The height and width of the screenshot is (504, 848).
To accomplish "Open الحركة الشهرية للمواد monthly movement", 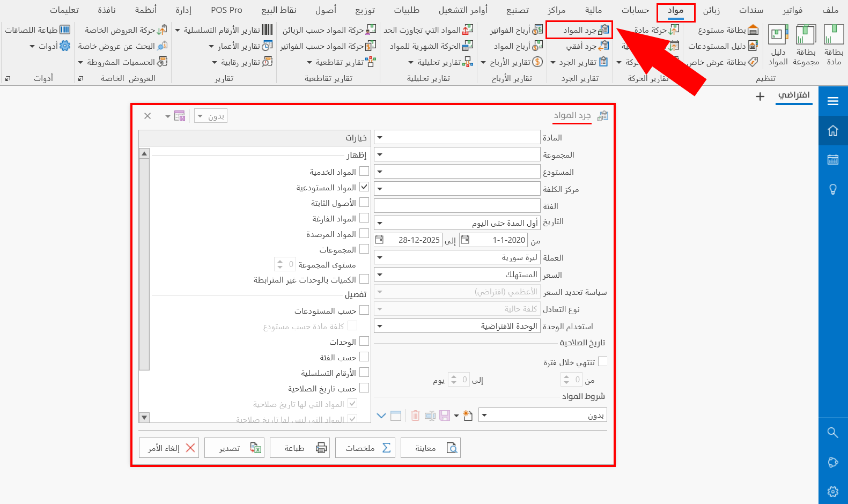I will [x=431, y=46].
